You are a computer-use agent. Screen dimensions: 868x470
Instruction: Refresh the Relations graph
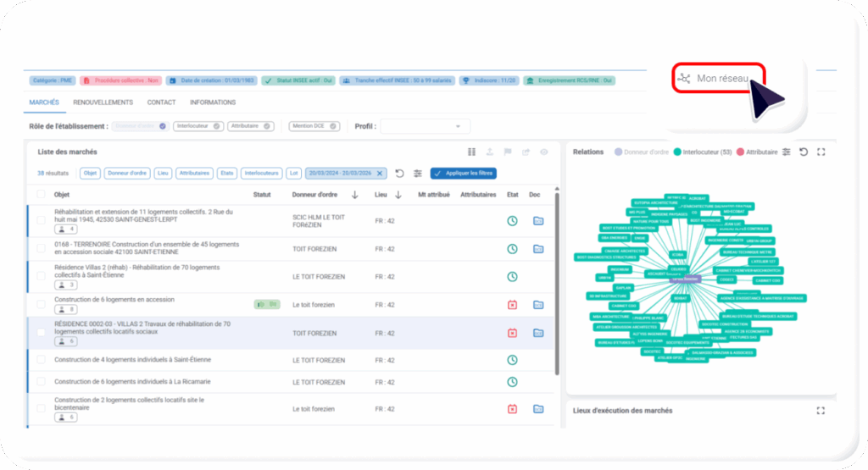804,152
